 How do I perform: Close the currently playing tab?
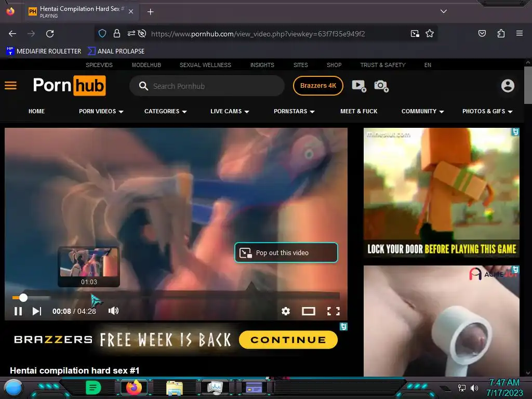pos(131,11)
